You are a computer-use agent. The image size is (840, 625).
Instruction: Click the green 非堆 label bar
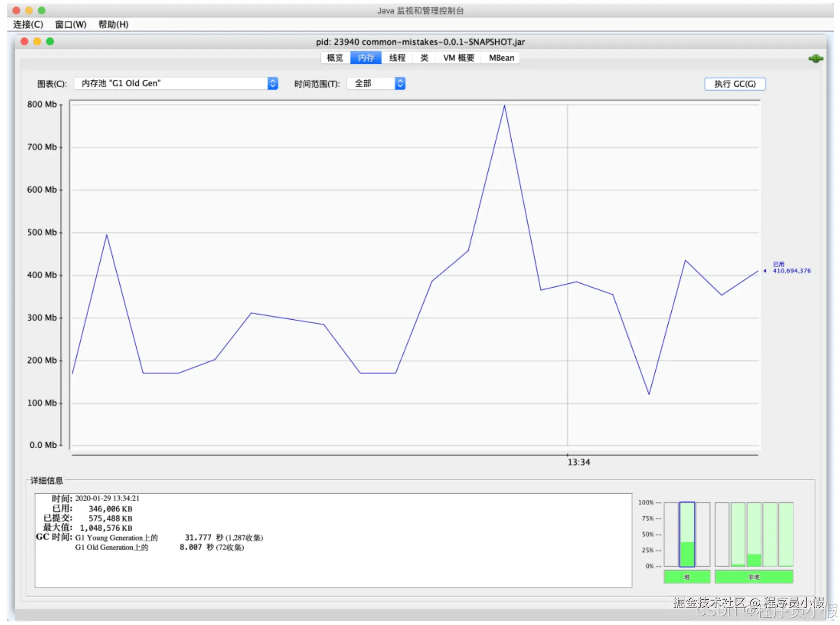tap(754, 577)
